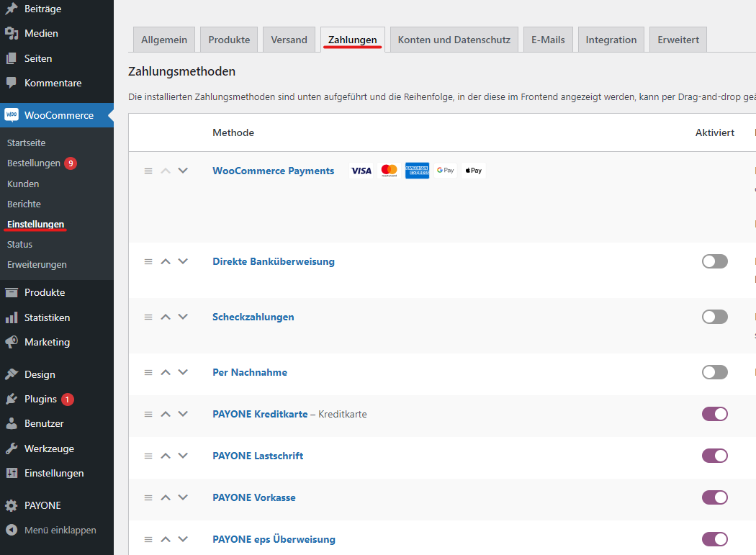Click drag handle for PAYONE Lastschrift row
Viewport: 756px width, 555px height.
coord(148,456)
